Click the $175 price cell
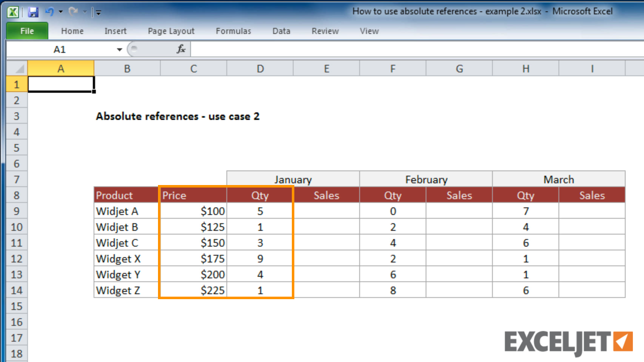The height and width of the screenshot is (362, 644). pos(194,258)
